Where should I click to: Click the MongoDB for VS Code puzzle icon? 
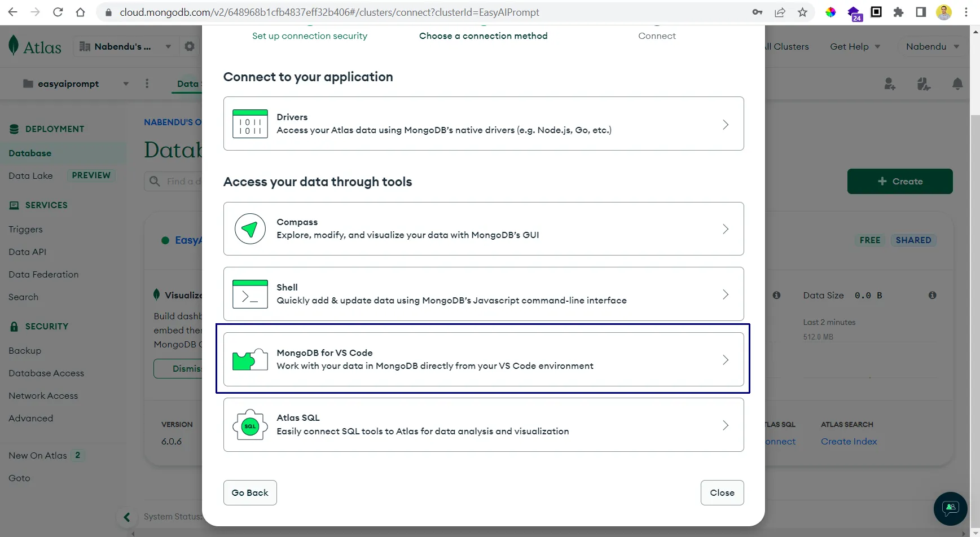tap(250, 359)
